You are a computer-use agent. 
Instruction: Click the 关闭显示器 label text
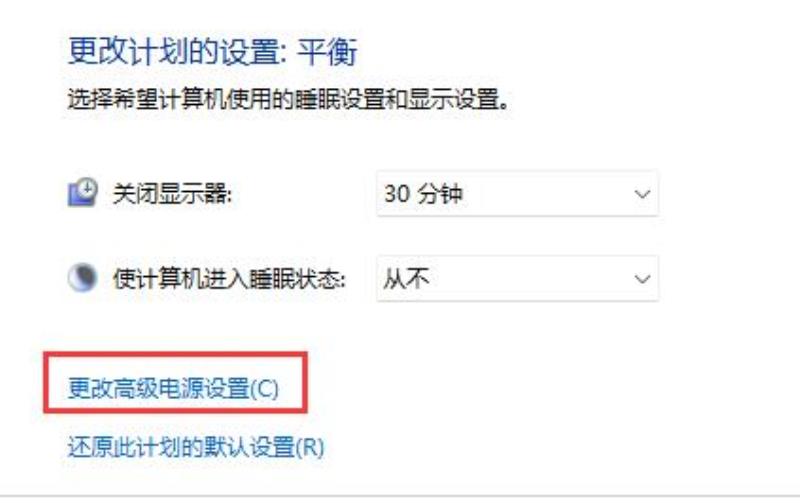pyautogui.click(x=172, y=194)
